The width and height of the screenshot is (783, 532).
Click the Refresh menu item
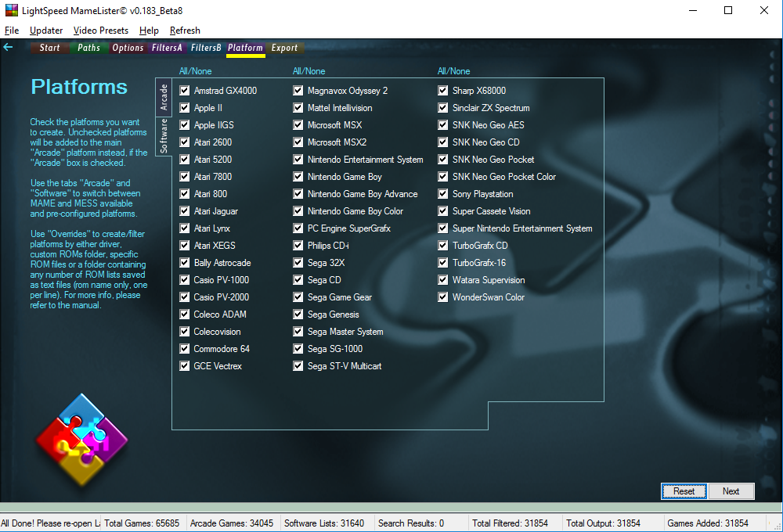pos(185,31)
